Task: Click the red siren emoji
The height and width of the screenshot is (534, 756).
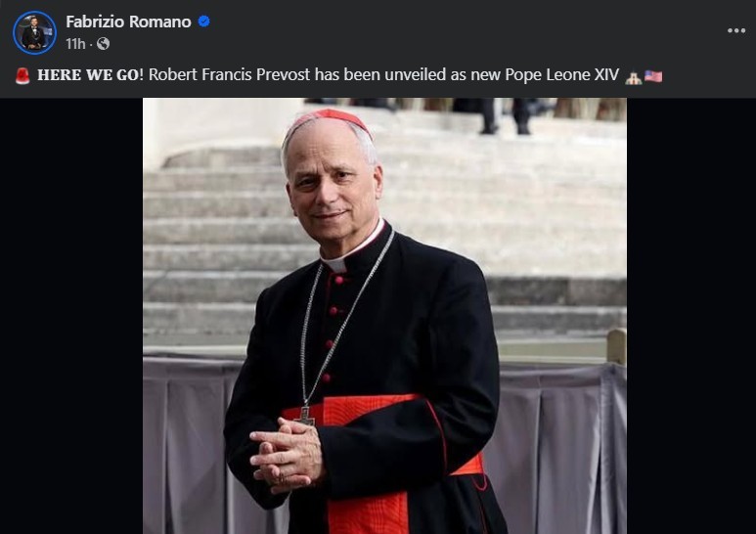Action: tap(22, 76)
